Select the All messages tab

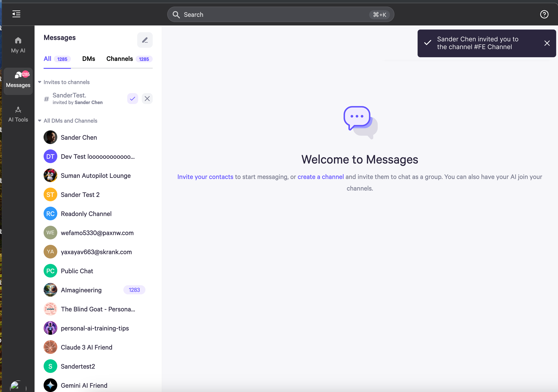pos(47,59)
